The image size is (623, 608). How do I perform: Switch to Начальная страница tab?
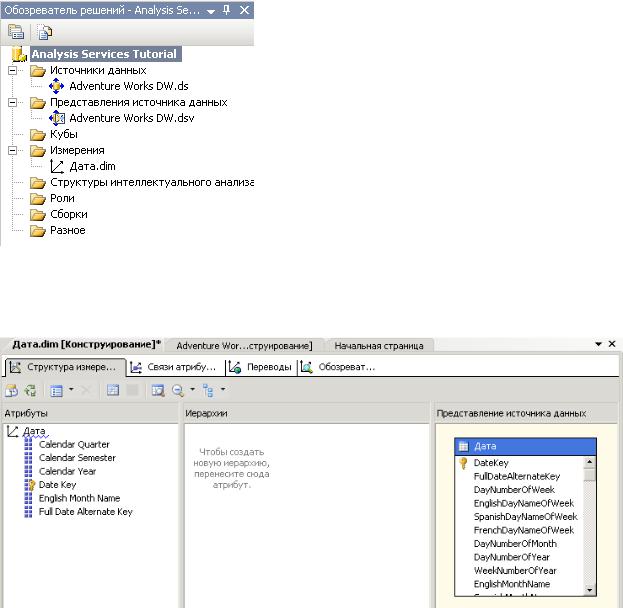379,346
